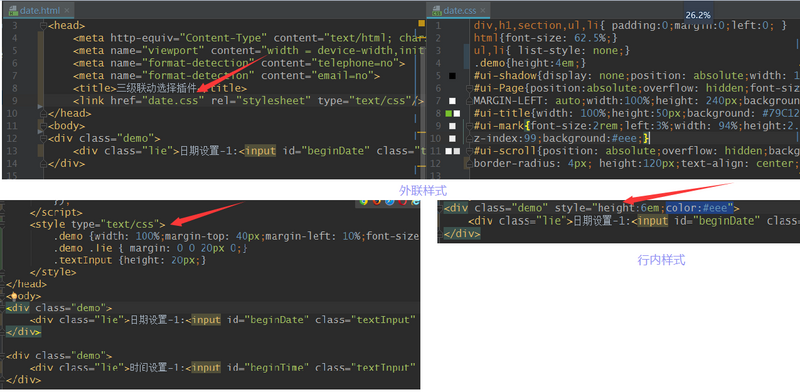This screenshot has height=392, width=800.
Task: Click yellow inspection indicator atop date.html editor
Action: pos(421,23)
